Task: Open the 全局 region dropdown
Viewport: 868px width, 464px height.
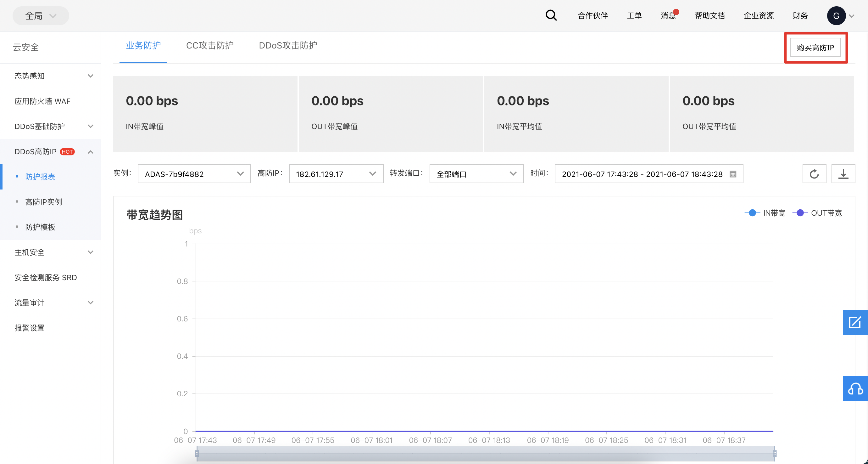Action: 41,16
